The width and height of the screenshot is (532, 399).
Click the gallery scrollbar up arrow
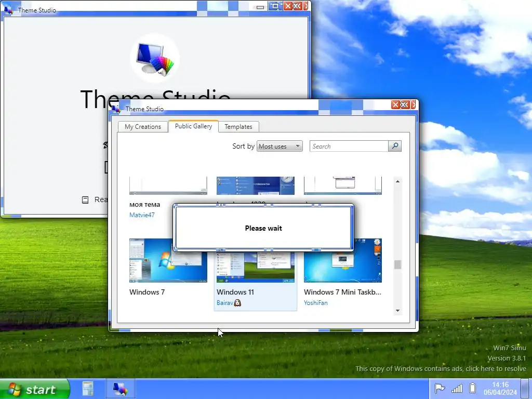click(x=397, y=181)
